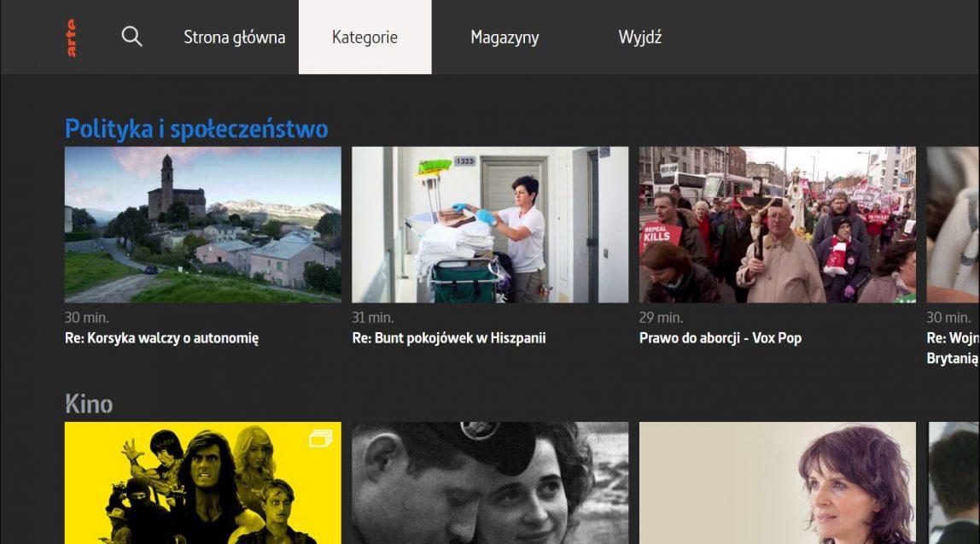Go to Strona główna
The image size is (980, 544).
tap(235, 38)
